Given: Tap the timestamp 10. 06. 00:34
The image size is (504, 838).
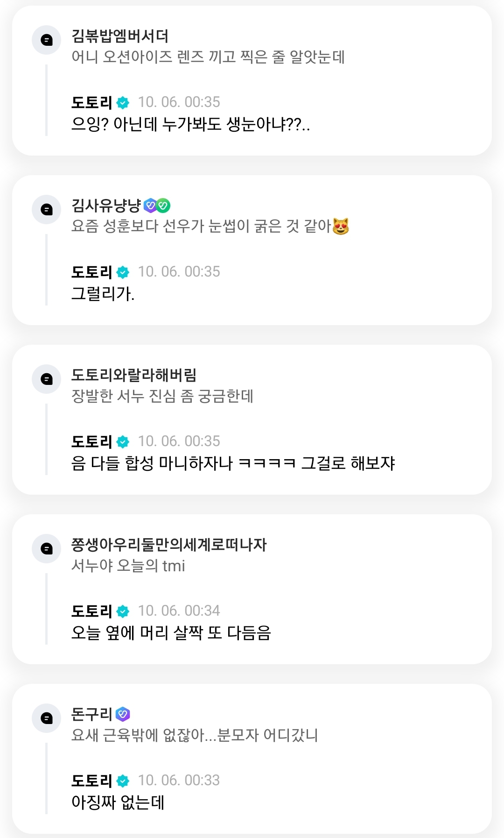Looking at the screenshot, I should coord(179,611).
